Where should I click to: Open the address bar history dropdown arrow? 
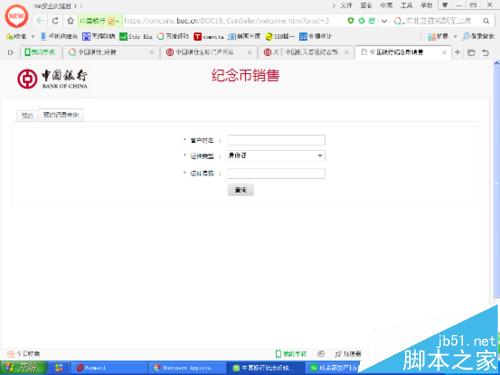click(384, 21)
